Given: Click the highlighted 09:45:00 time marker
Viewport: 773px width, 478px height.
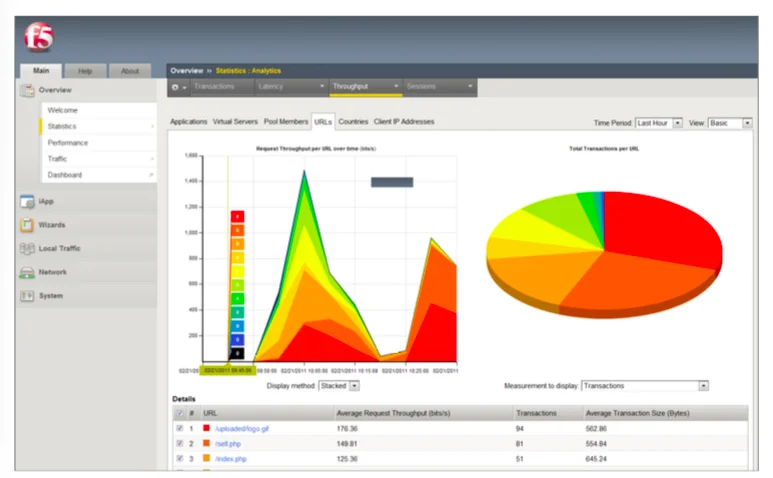Looking at the screenshot, I should click(228, 370).
